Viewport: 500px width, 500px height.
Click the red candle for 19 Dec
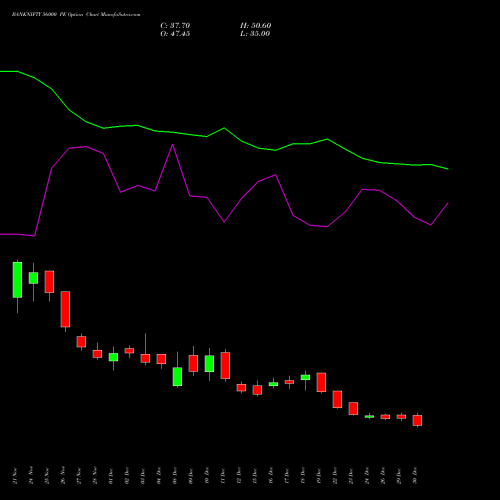[x=321, y=382]
